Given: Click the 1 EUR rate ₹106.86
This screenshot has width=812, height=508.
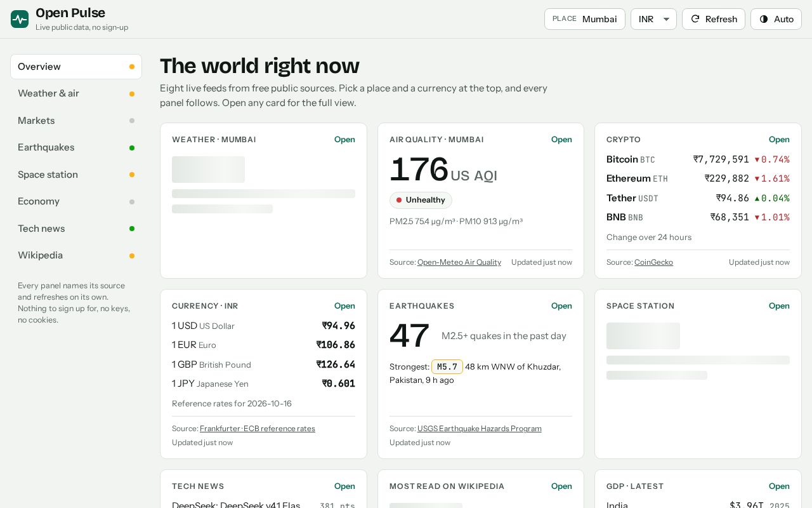Looking at the screenshot, I should tap(336, 345).
